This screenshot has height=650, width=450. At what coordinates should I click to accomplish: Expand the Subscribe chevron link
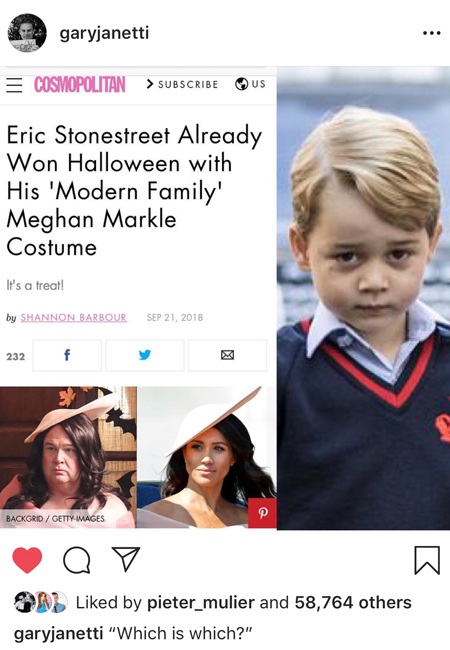[x=182, y=84]
